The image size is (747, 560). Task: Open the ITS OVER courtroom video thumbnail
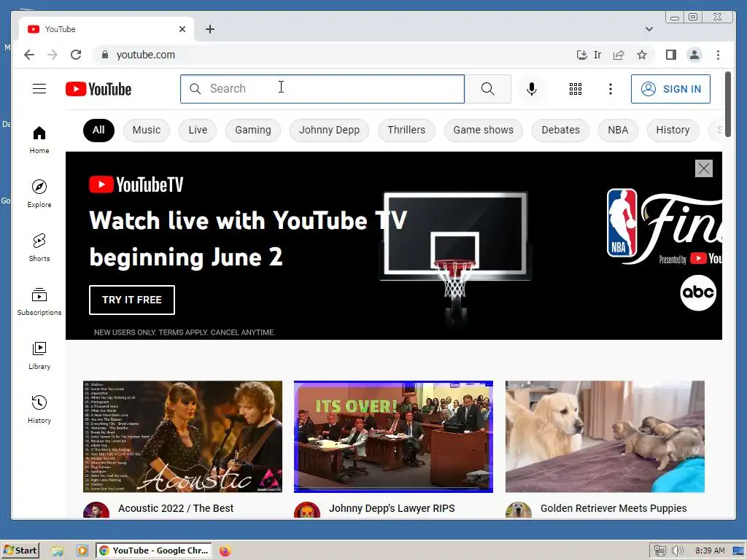[393, 437]
